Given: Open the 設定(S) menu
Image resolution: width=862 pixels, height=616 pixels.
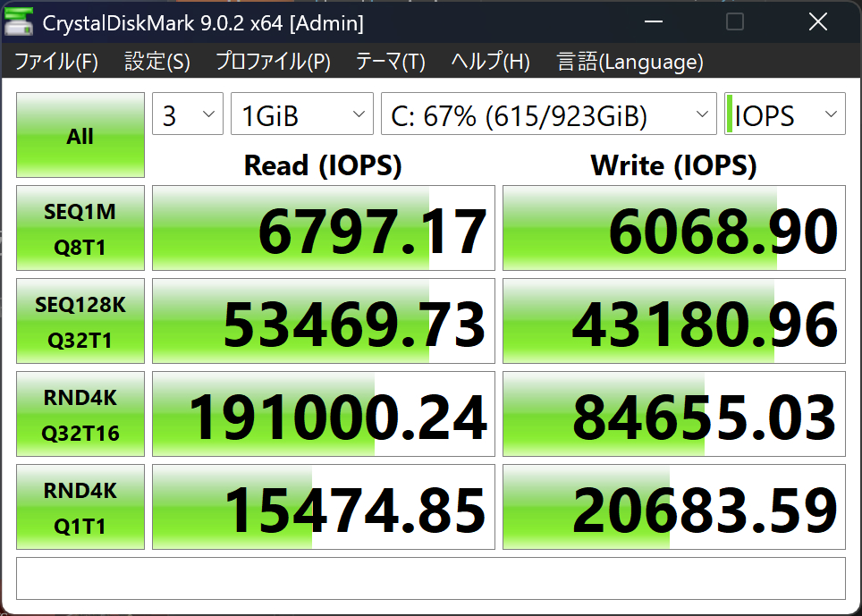Looking at the screenshot, I should click(157, 62).
